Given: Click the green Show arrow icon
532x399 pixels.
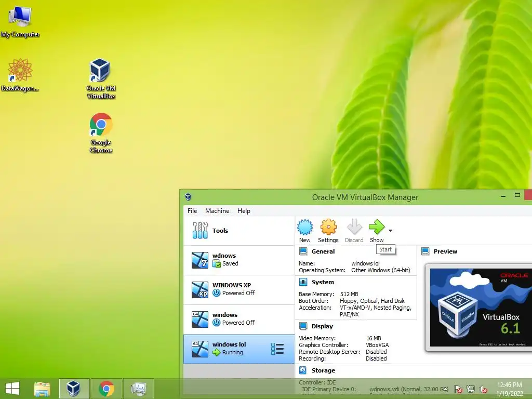Looking at the screenshot, I should tap(377, 227).
